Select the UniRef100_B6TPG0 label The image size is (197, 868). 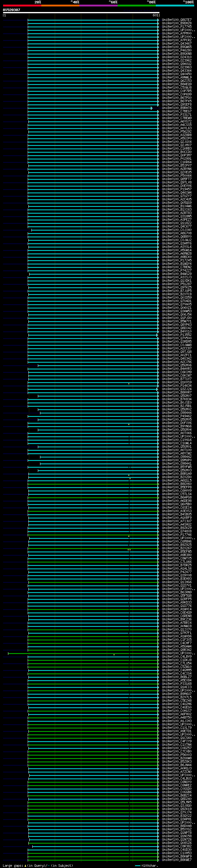pyautogui.click(x=177, y=98)
